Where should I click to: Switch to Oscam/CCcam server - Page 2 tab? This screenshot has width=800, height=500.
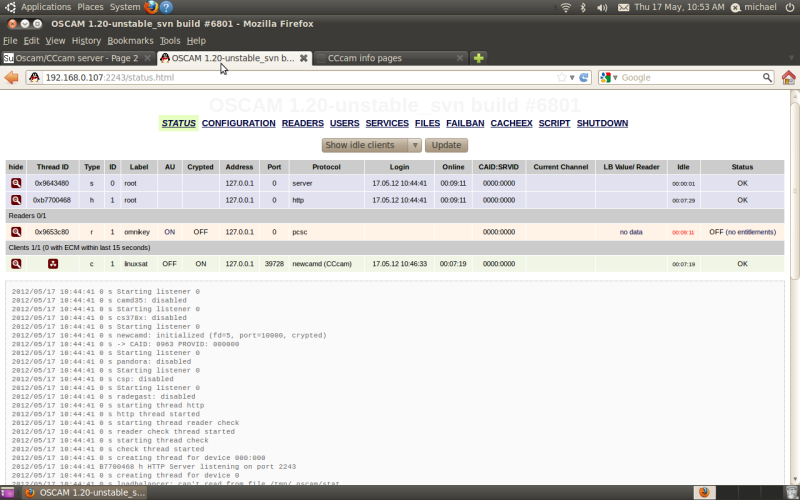click(x=78, y=58)
